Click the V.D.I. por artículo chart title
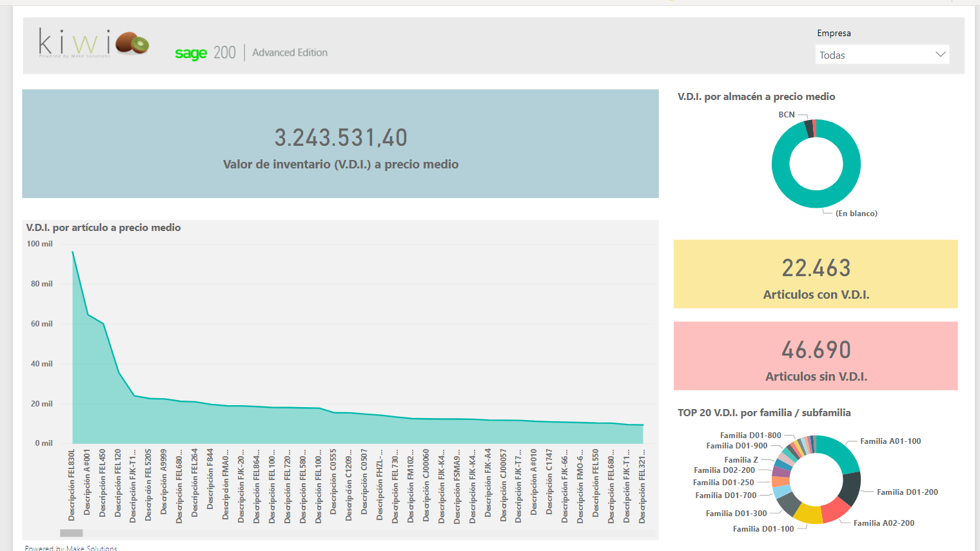 (x=103, y=228)
